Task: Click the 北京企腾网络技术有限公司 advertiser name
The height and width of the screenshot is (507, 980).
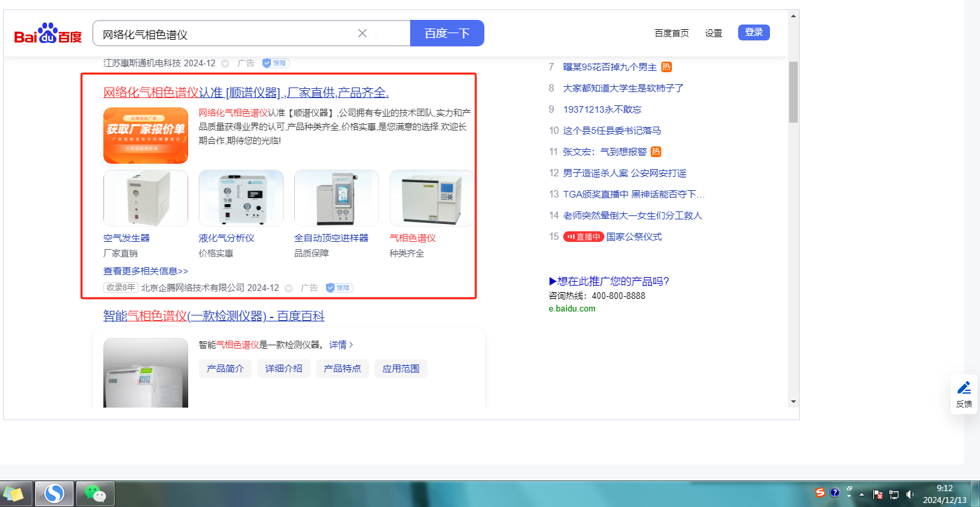Action: click(193, 288)
